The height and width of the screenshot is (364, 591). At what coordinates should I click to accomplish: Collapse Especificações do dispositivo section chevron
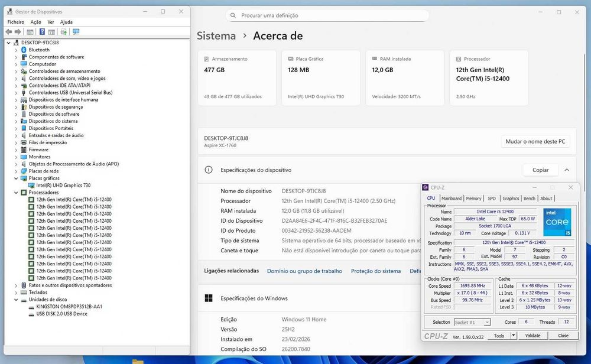567,170
